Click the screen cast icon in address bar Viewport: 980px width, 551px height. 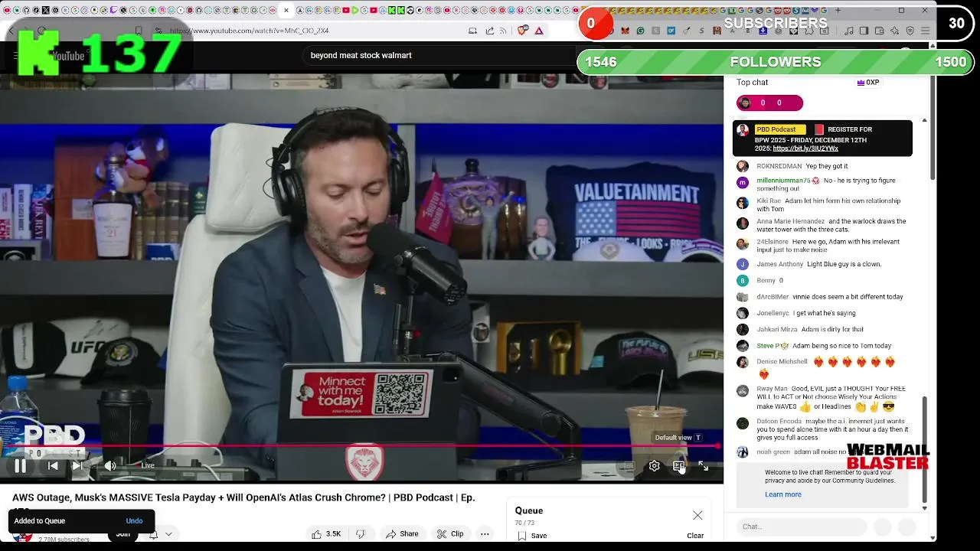point(472,31)
